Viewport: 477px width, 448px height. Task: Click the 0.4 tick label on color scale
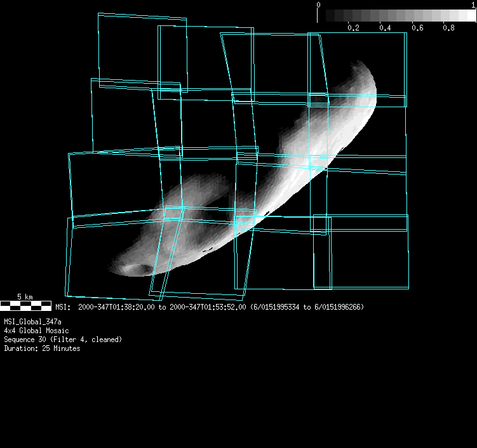(x=385, y=28)
